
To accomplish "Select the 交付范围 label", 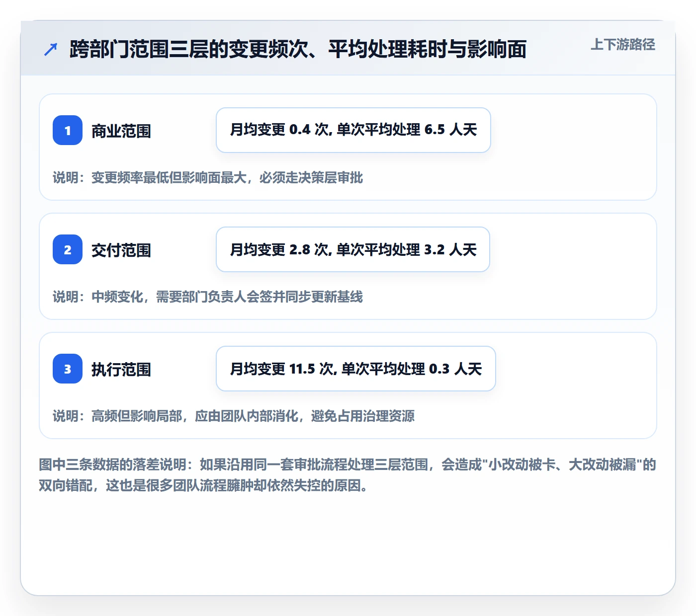I will (x=121, y=250).
